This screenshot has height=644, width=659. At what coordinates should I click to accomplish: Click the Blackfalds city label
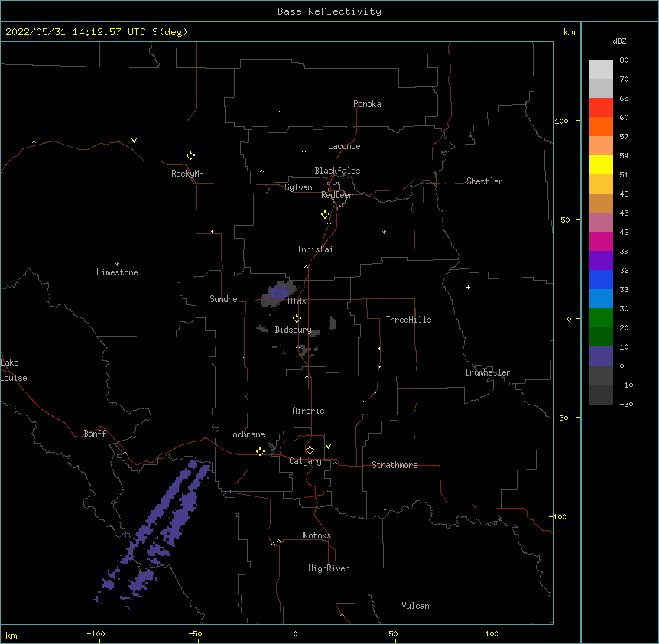(x=337, y=171)
